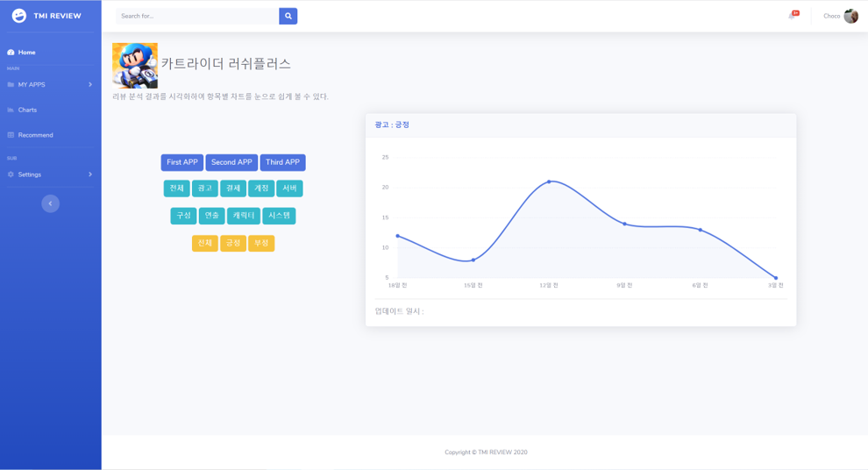This screenshot has height=470, width=868.
Task: Click the '카트라이더 러쉬플러스' heading
Action: click(x=226, y=64)
